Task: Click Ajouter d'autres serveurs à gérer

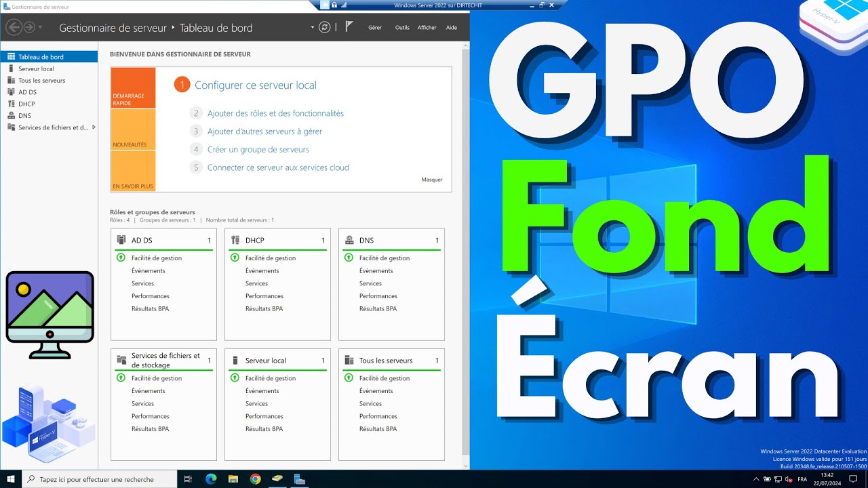Action: [264, 131]
